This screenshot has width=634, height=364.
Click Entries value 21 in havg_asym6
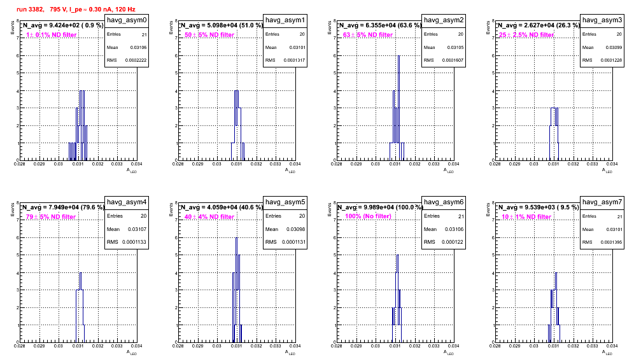point(461,216)
